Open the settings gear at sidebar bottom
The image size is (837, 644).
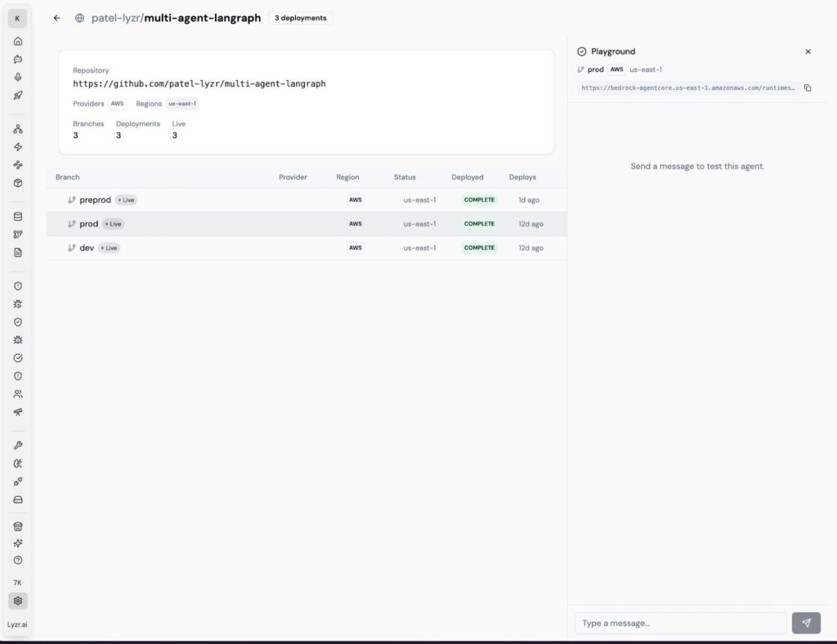[x=17, y=601]
